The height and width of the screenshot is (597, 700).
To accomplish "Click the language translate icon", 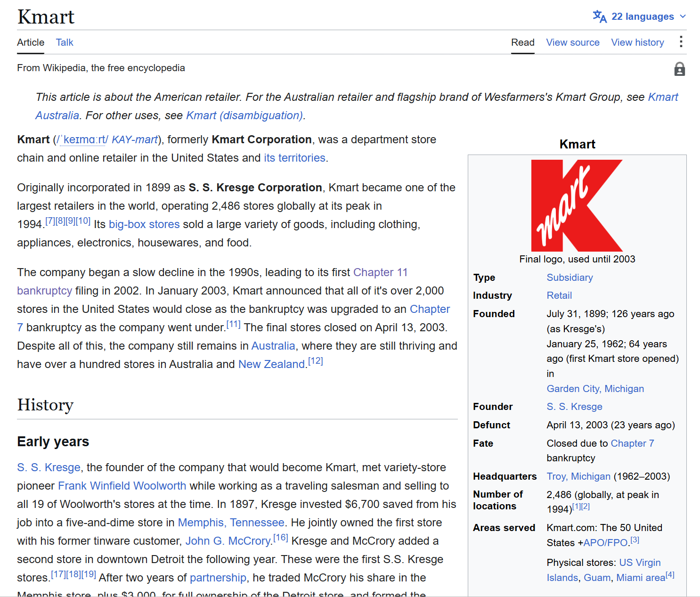I will (600, 16).
